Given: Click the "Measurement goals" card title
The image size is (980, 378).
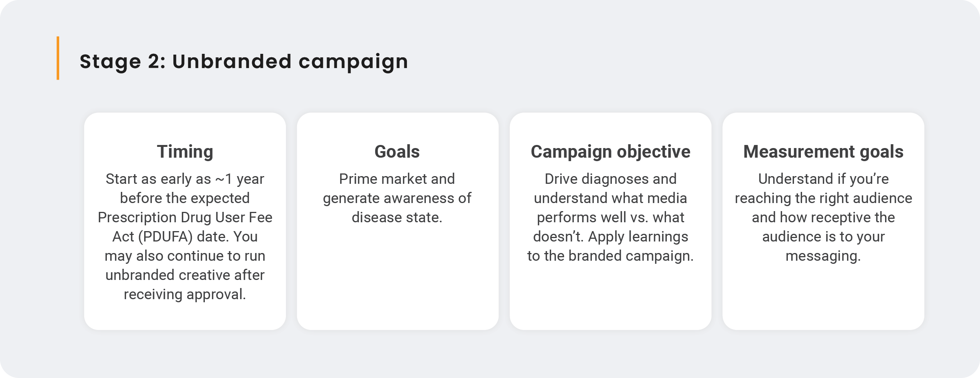Looking at the screenshot, I should (823, 152).
